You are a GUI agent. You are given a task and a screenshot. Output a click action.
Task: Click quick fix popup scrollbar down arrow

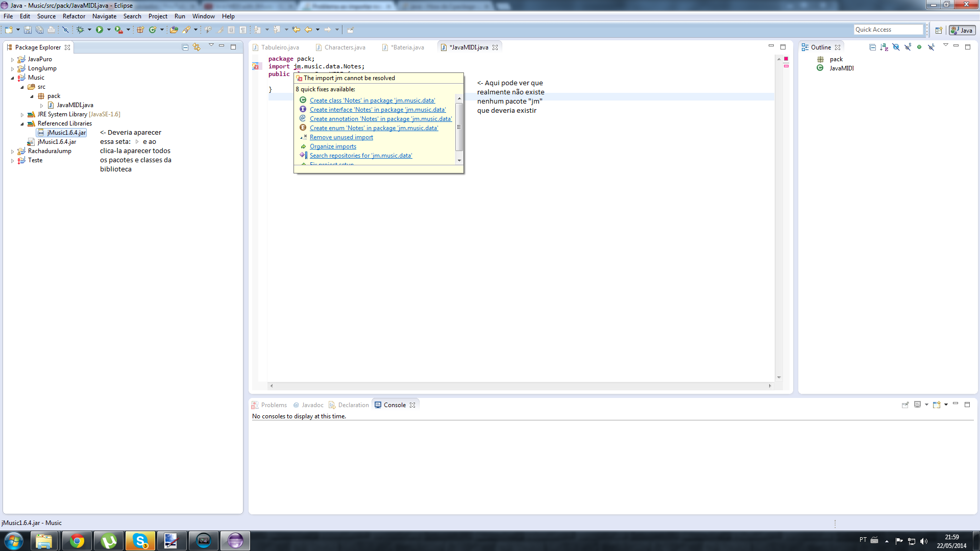pyautogui.click(x=459, y=161)
